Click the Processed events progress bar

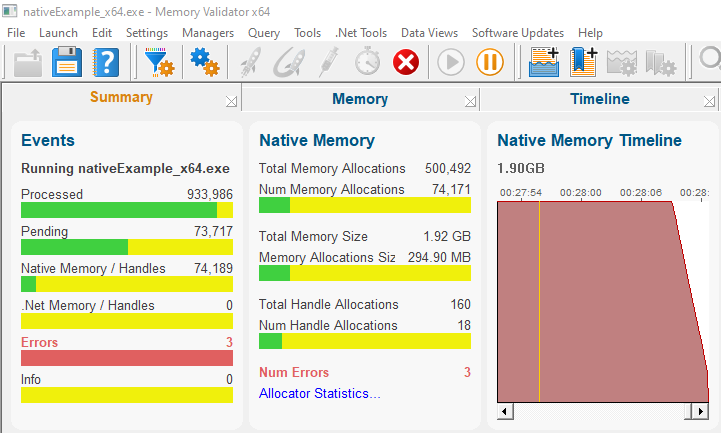(127, 210)
